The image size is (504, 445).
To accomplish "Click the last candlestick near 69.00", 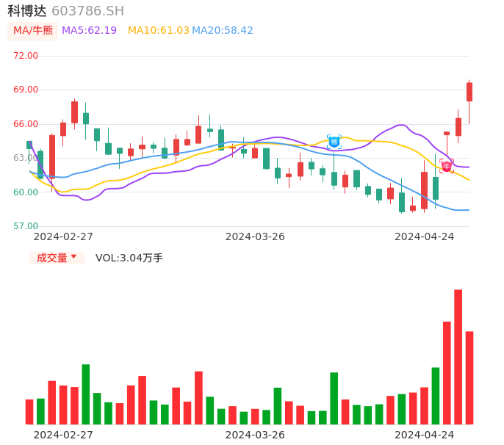I will [469, 92].
